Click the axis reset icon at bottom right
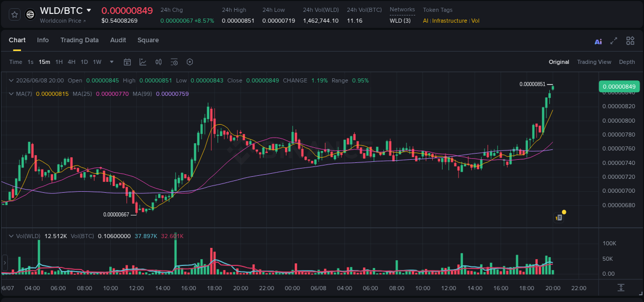Viewport: 644px width, 302px height. (x=621, y=288)
